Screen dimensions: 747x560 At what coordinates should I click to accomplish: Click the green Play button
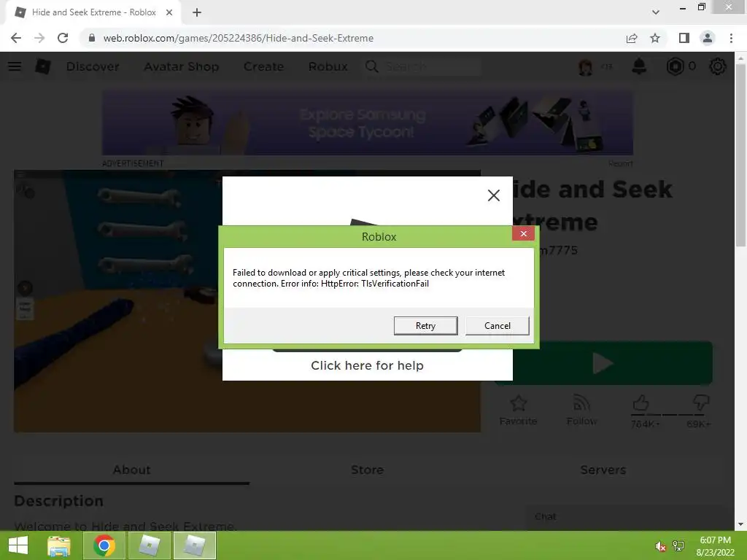click(603, 363)
